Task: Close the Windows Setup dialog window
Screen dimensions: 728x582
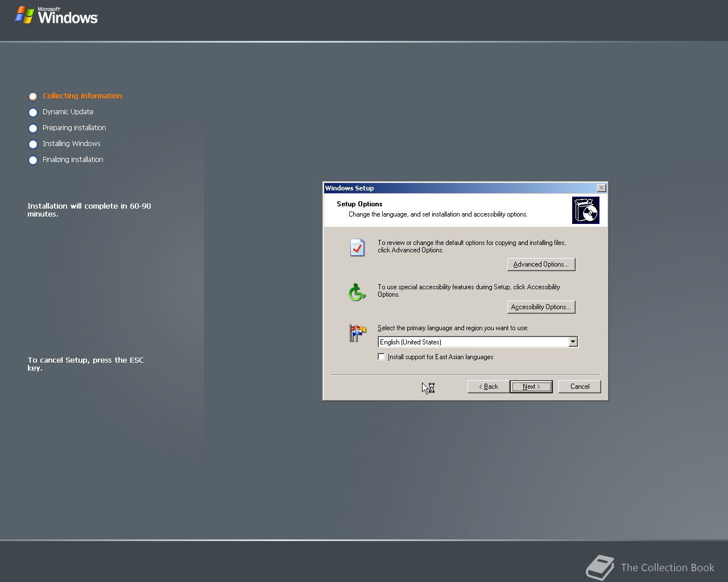Action: pos(602,188)
